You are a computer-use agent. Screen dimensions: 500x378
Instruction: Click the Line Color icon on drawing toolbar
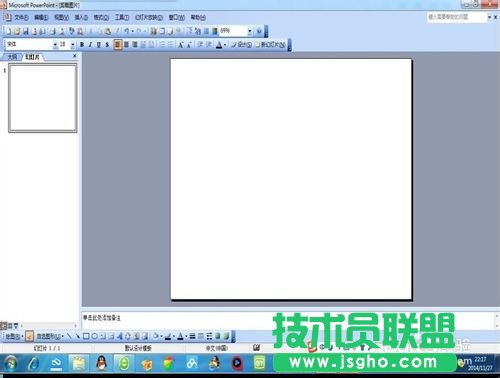point(168,336)
